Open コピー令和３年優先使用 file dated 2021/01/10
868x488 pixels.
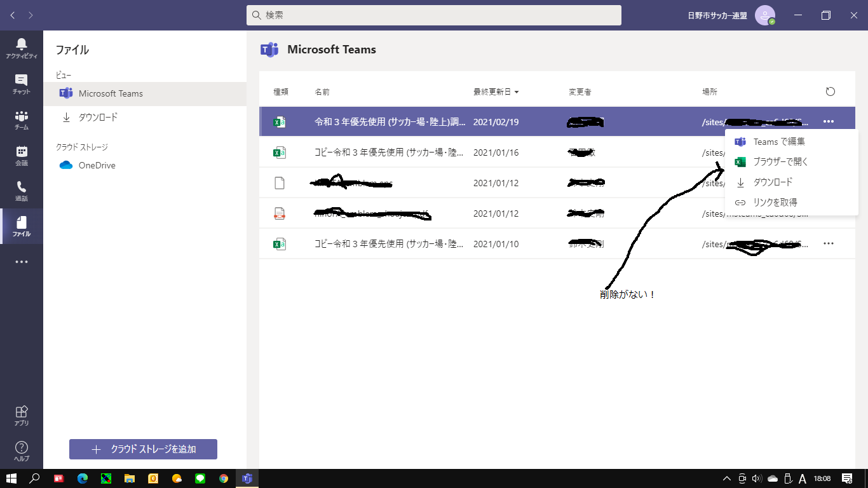point(389,244)
